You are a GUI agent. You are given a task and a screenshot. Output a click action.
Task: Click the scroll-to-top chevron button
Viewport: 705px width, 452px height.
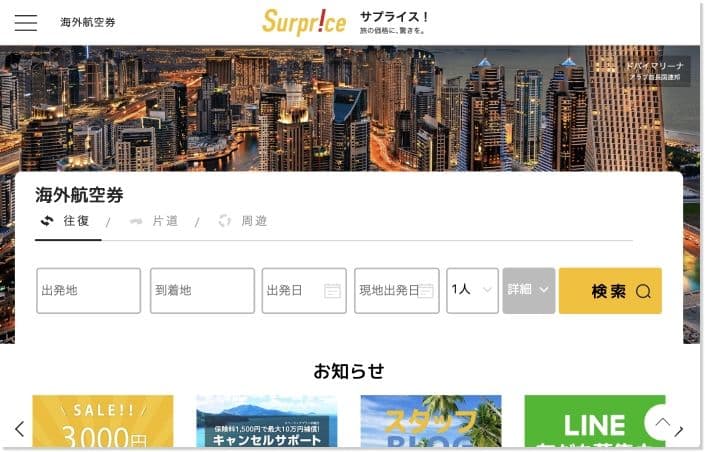pos(663,422)
